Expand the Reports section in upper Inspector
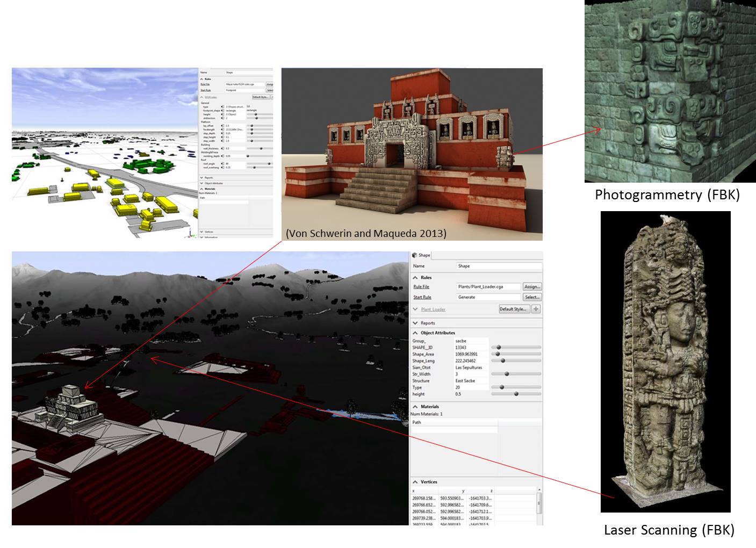756x548 pixels. click(201, 177)
